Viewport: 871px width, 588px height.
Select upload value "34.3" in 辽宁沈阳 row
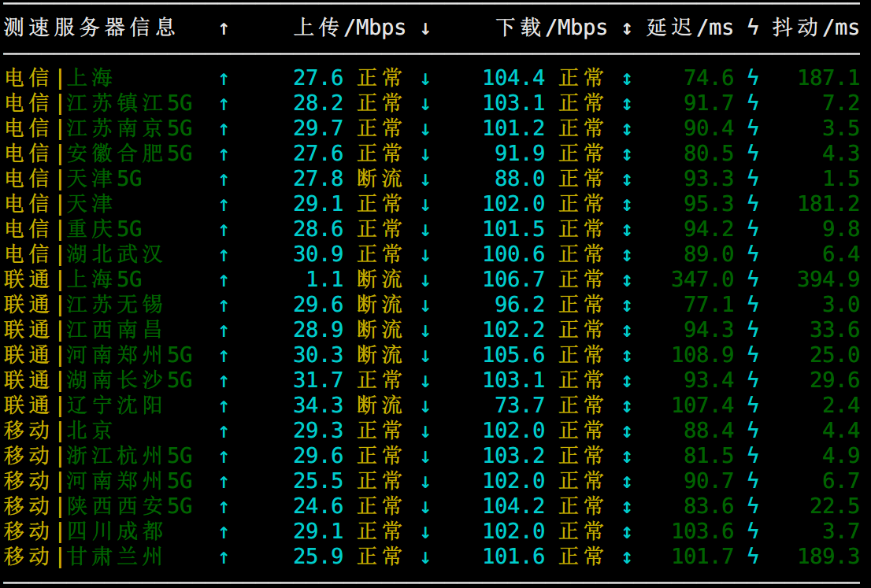[318, 405]
